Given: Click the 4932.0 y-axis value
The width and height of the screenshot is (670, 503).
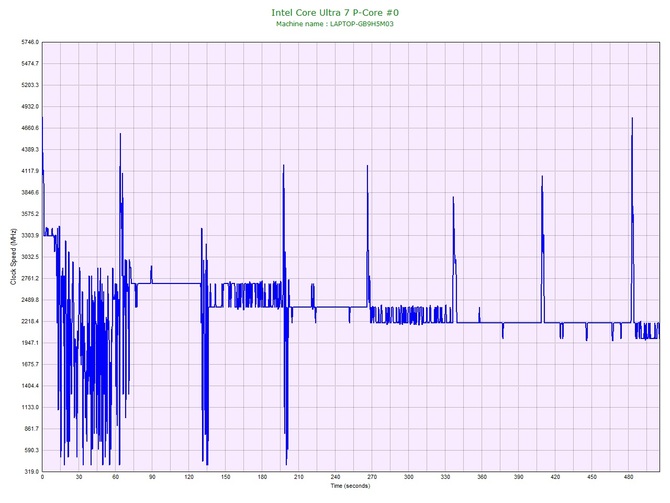Looking at the screenshot, I should click(30, 106).
